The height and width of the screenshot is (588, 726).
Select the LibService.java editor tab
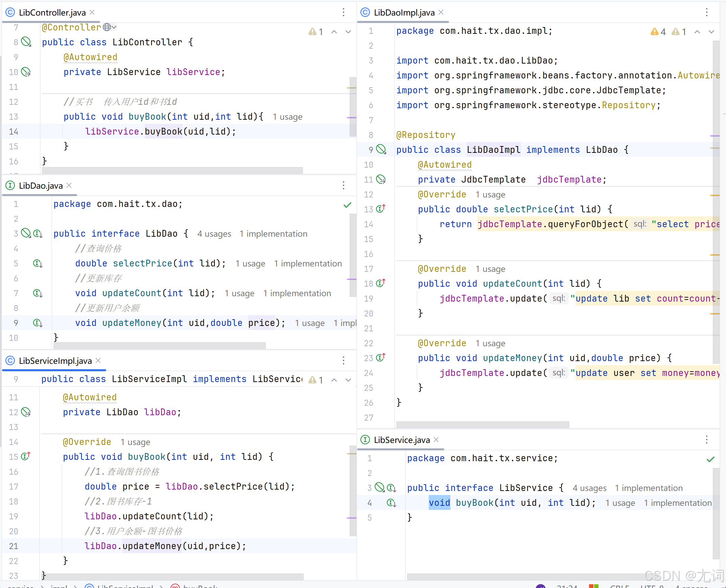[x=401, y=440]
